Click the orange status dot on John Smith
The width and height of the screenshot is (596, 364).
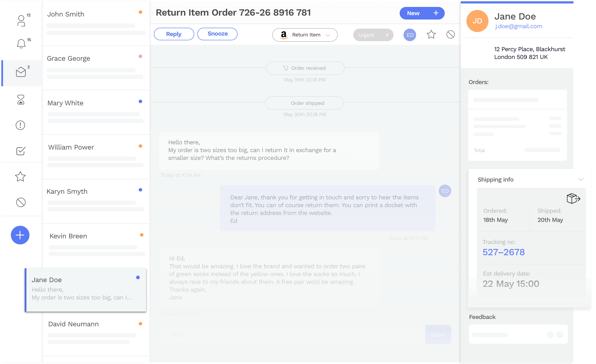pyautogui.click(x=140, y=12)
